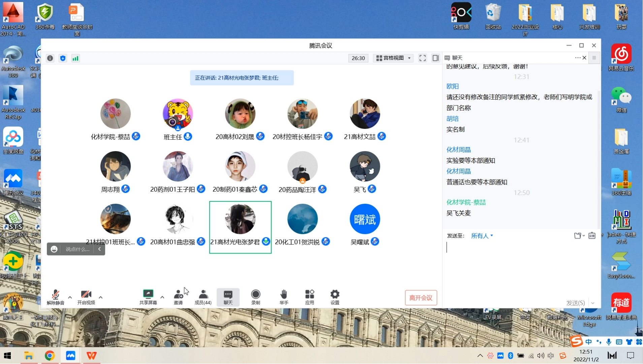Screen dimensions: 643x364
Task: Click the Invite (邀请) icon
Action: 178,297
